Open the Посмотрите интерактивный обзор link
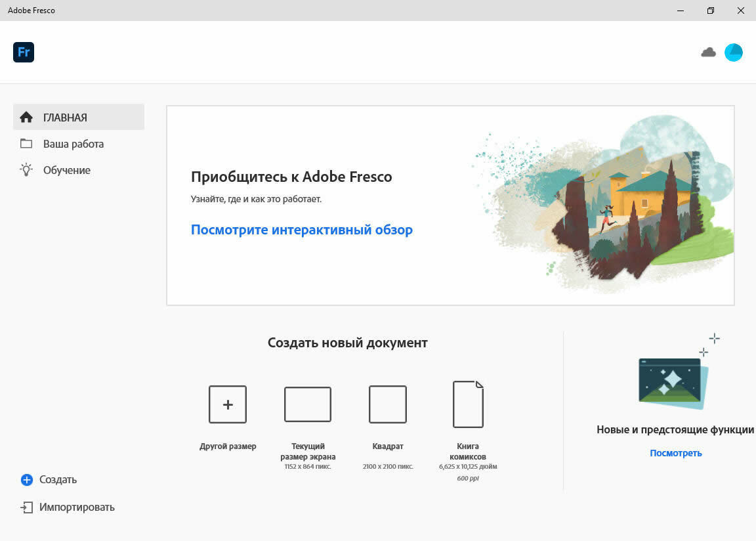 301,230
